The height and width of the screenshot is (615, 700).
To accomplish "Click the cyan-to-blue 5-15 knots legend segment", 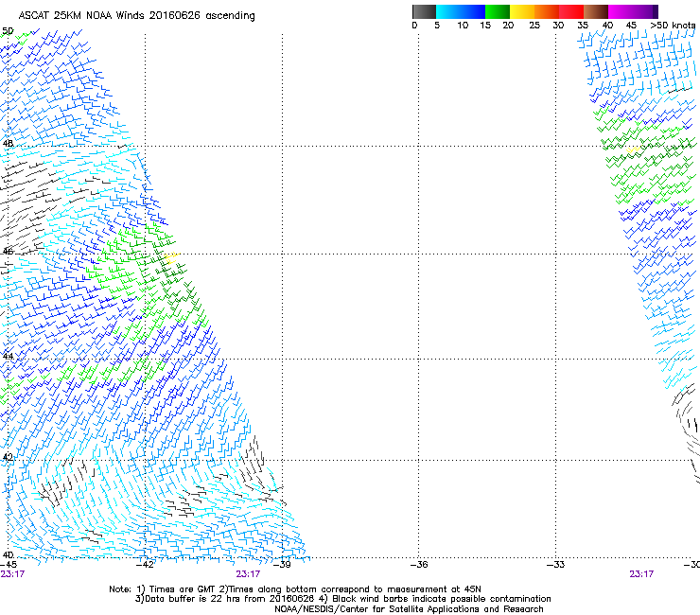I will tap(461, 11).
